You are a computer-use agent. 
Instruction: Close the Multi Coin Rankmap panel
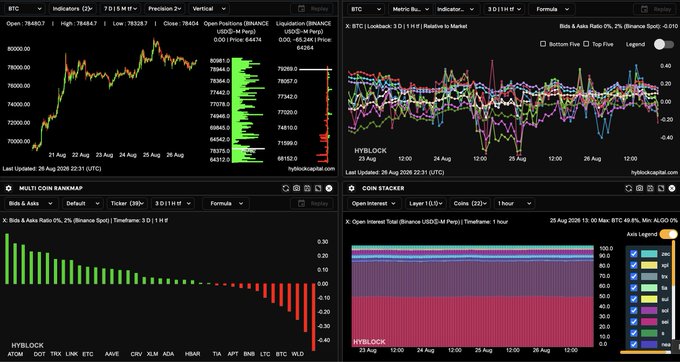(329, 188)
